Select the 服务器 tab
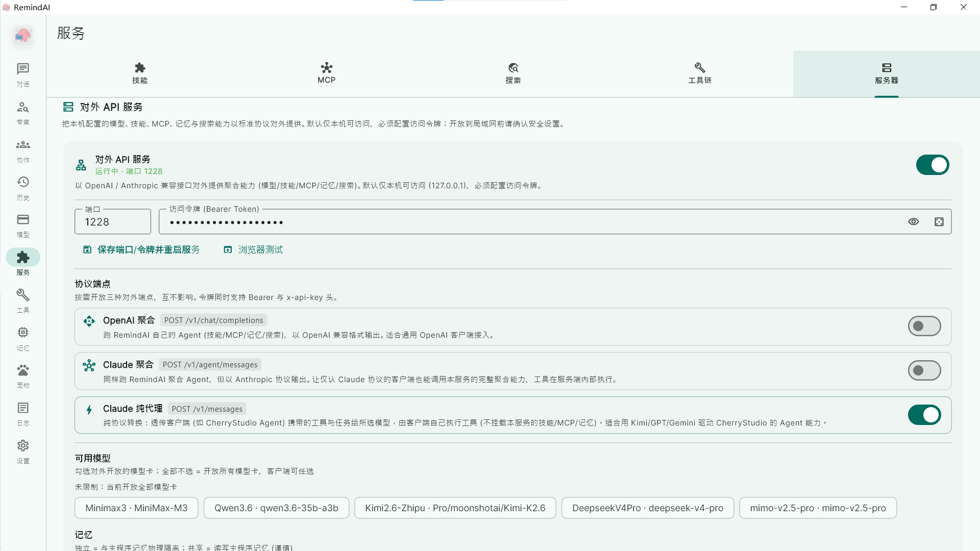 point(887,73)
